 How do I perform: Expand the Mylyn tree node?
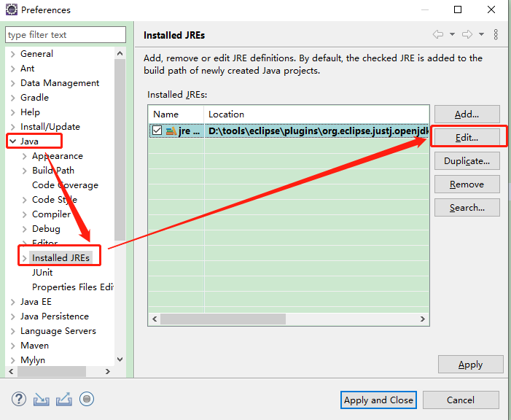click(x=12, y=360)
